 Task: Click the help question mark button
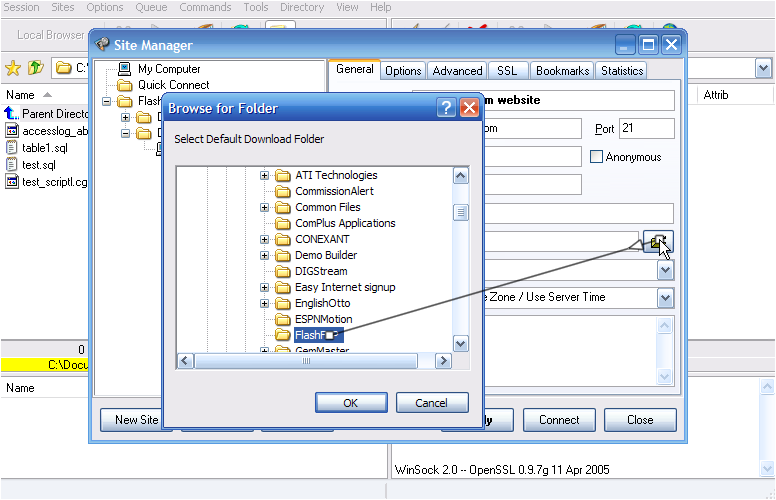(x=446, y=108)
